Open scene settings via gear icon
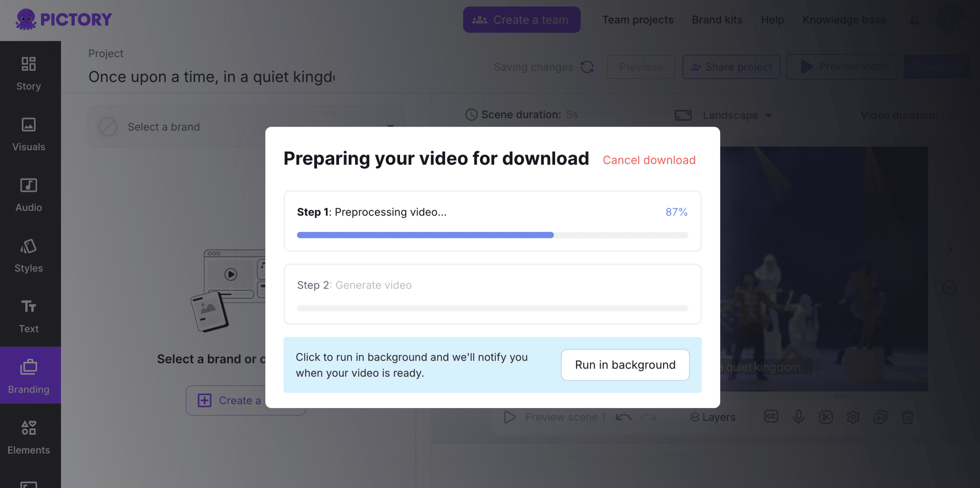Image resolution: width=980 pixels, height=488 pixels. 854,417
